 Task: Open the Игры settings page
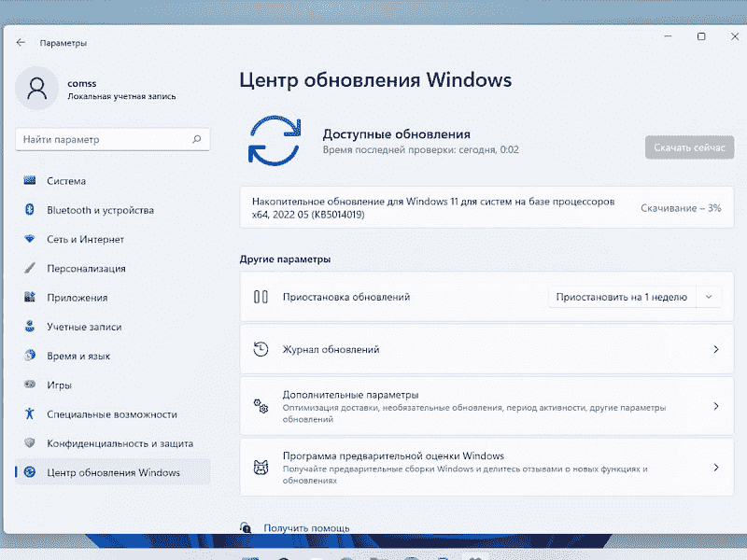[112, 385]
